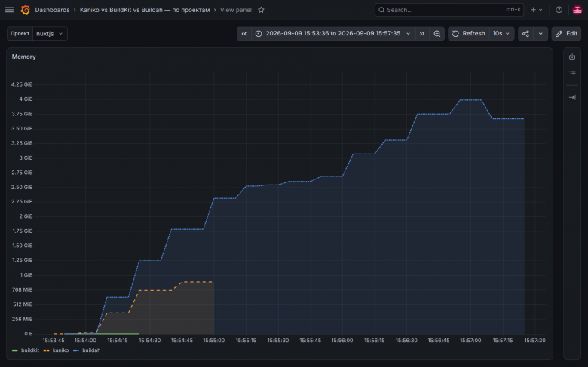Shift time range backward
588x367 pixels.
tap(243, 34)
